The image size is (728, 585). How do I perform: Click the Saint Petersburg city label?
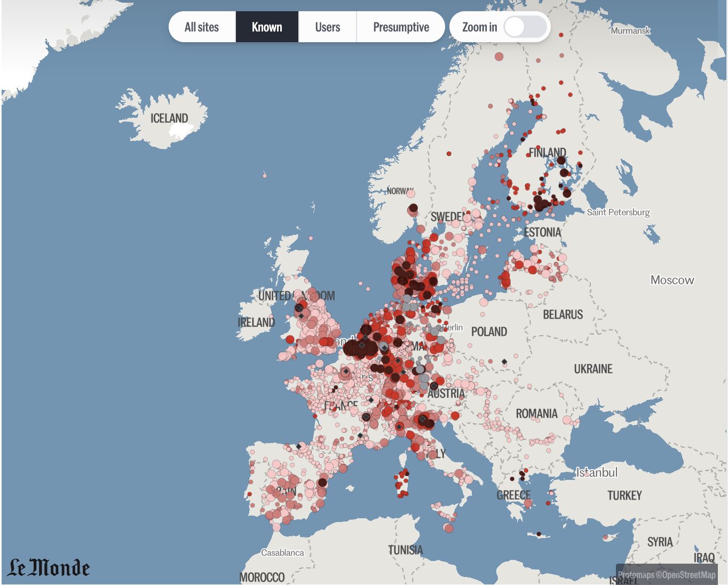click(618, 212)
